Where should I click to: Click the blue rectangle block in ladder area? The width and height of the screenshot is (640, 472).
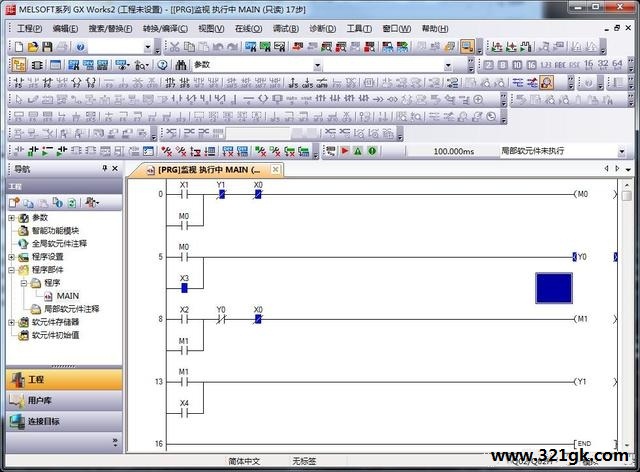click(554, 287)
